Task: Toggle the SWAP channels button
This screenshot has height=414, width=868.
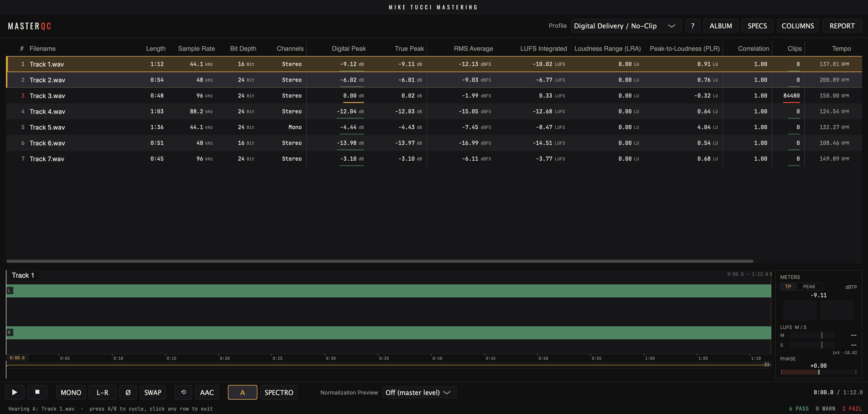Action: (x=153, y=392)
